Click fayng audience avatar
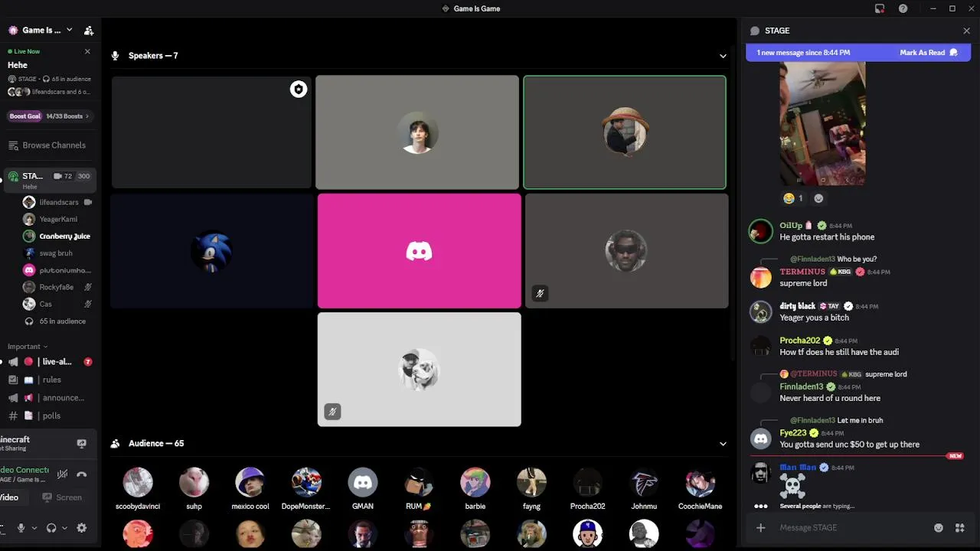 pos(531,483)
